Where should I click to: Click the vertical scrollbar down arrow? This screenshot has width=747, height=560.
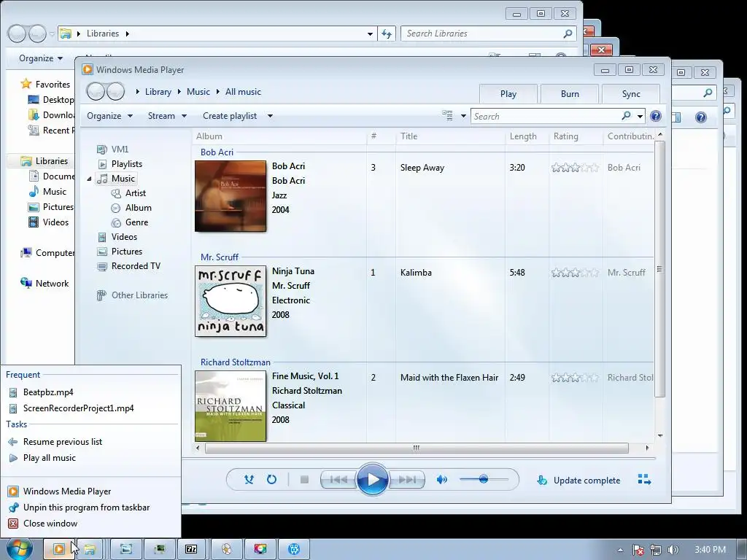click(x=659, y=435)
